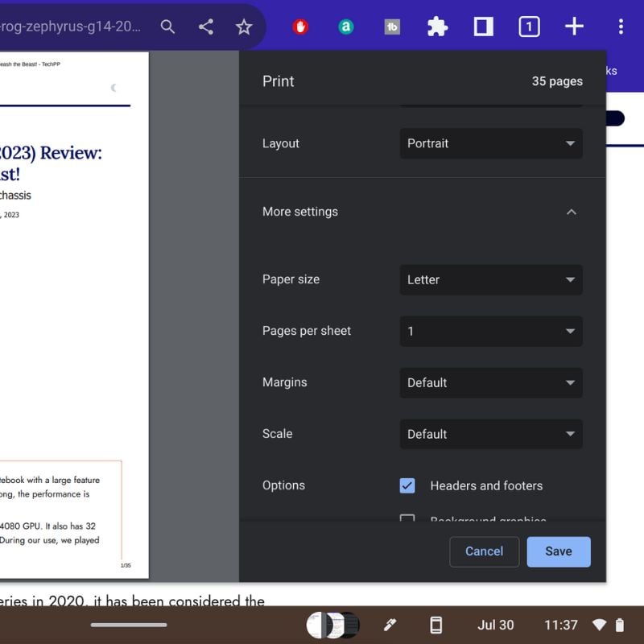Open a new tab with the plus icon
Viewport: 644px width, 644px height.
574,26
